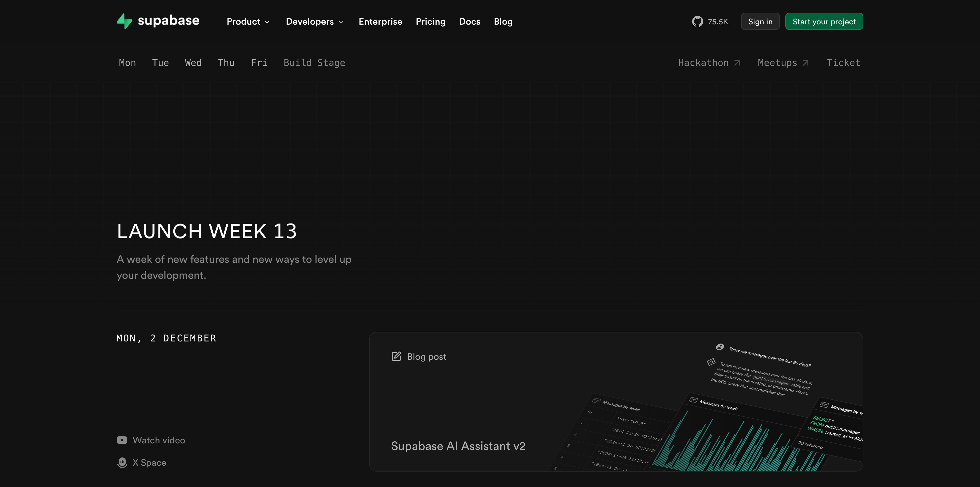980x487 pixels.
Task: Click the Blog post pencil icon
Action: coord(396,356)
